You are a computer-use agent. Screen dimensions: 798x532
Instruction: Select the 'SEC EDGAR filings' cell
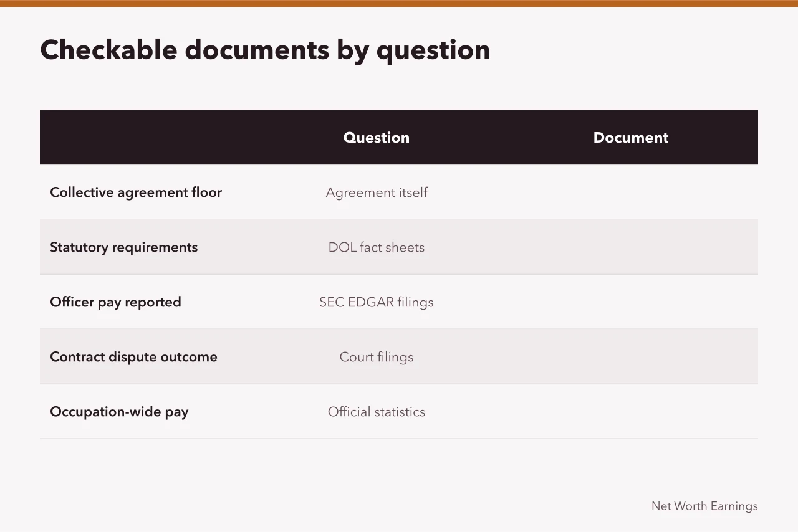(x=377, y=302)
